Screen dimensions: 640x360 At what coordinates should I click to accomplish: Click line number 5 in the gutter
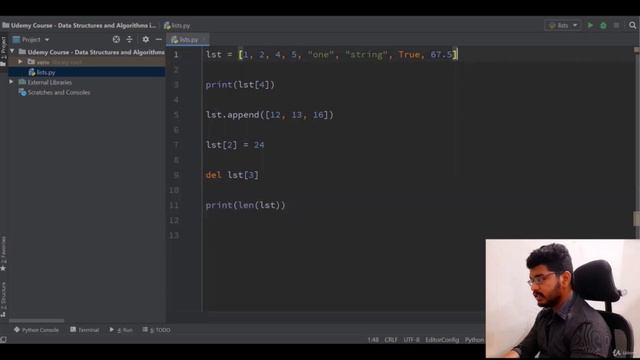click(x=176, y=115)
